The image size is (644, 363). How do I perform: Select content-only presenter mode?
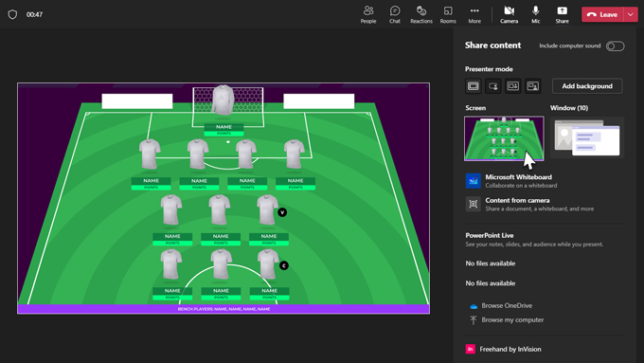click(474, 86)
